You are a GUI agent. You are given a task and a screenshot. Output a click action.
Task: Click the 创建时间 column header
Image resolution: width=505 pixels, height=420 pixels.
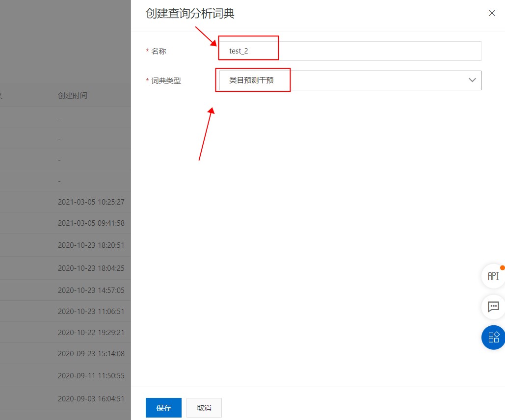(73, 95)
